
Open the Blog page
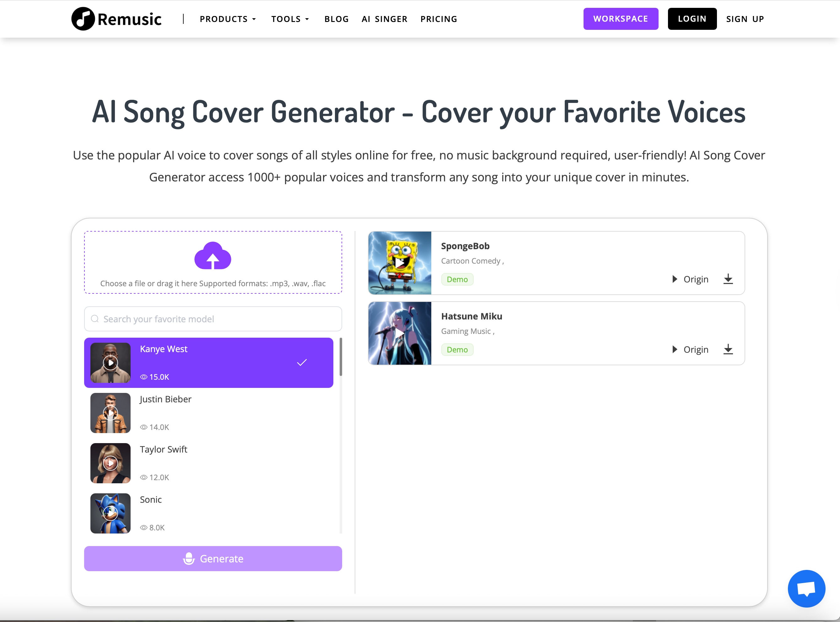coord(337,19)
